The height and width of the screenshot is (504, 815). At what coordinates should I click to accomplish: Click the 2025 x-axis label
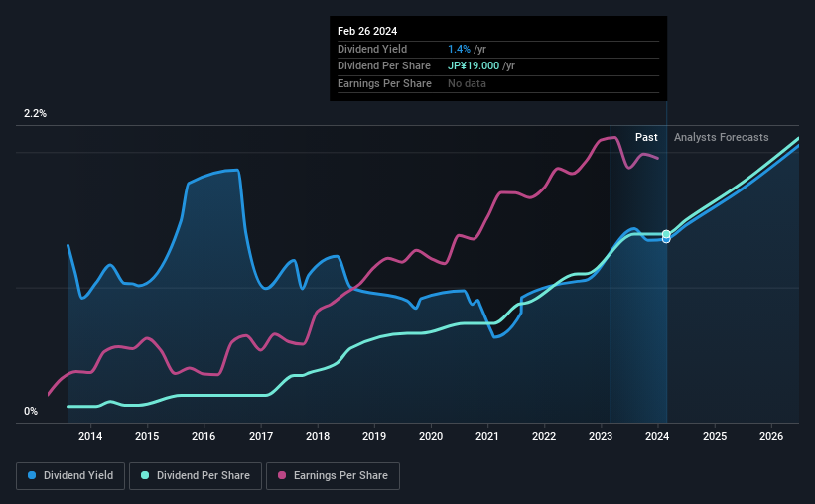click(x=715, y=436)
